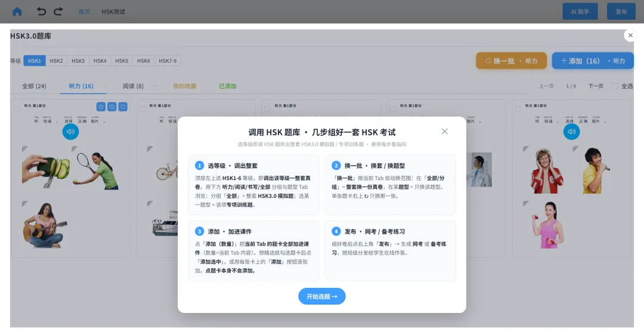Screen dimensions: 644x335
Task: Click the page indicator 1 / 4
Action: tap(571, 86)
